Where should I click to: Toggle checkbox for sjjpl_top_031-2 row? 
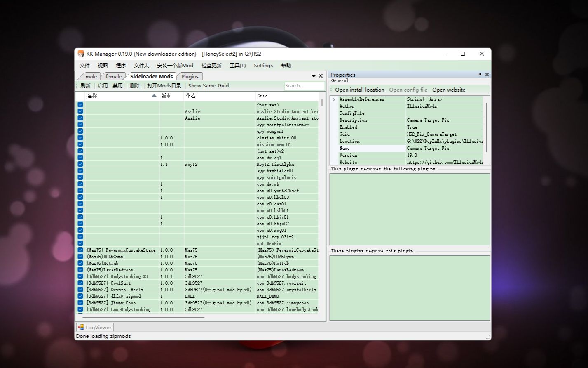80,237
